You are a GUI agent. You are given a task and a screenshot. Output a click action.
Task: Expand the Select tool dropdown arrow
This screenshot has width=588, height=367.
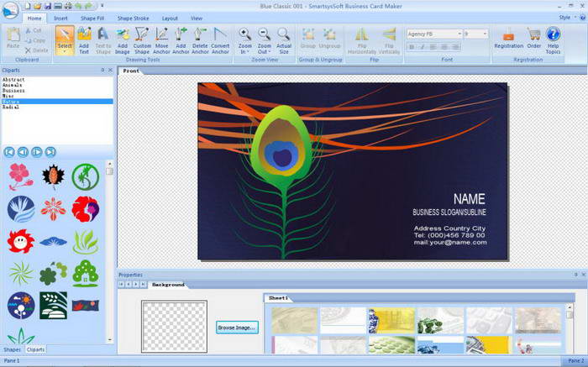tap(65, 52)
